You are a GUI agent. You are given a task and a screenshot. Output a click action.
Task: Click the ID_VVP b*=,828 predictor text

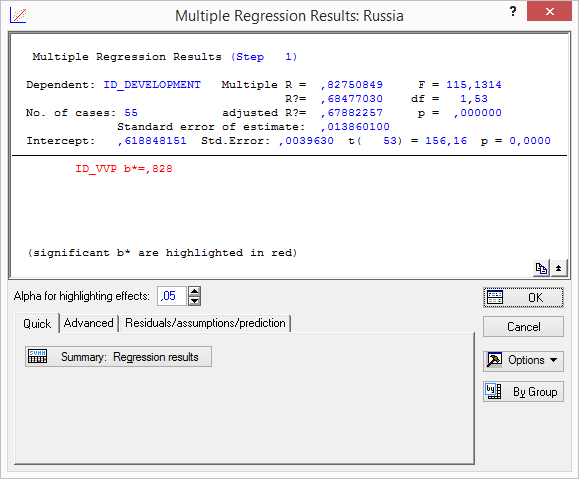(x=124, y=169)
